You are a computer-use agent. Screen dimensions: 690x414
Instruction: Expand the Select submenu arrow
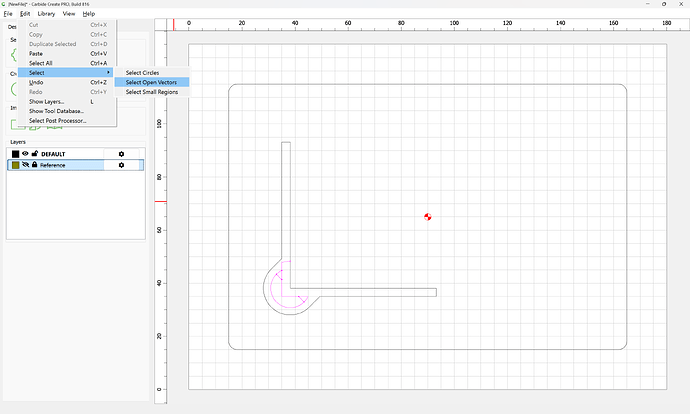click(108, 73)
